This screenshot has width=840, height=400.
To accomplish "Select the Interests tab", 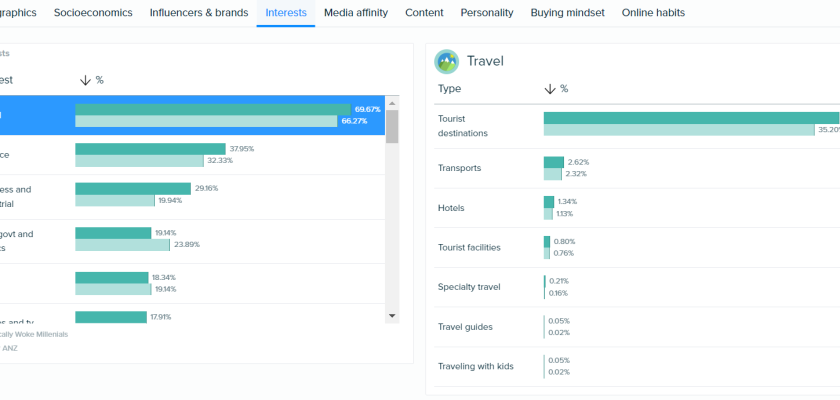I will point(286,13).
